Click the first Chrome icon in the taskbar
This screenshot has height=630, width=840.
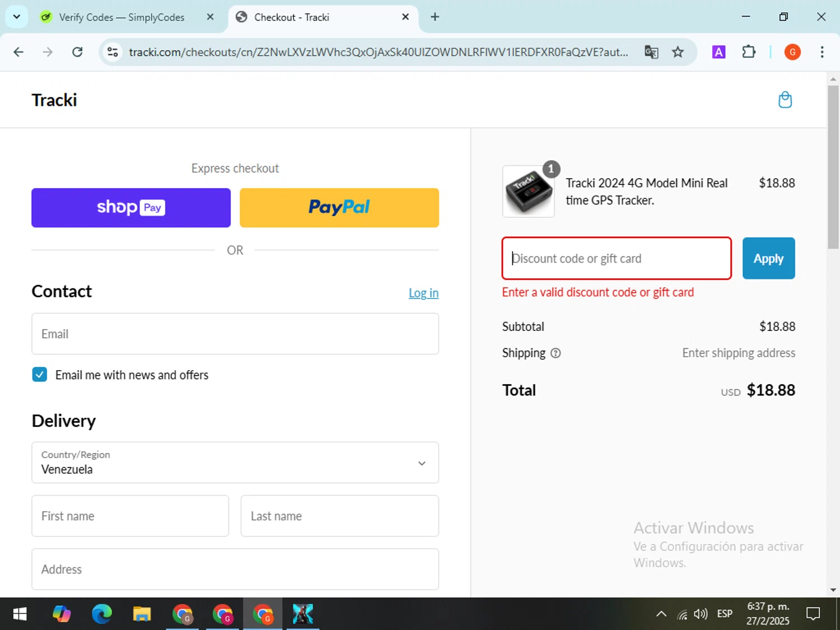click(183, 614)
